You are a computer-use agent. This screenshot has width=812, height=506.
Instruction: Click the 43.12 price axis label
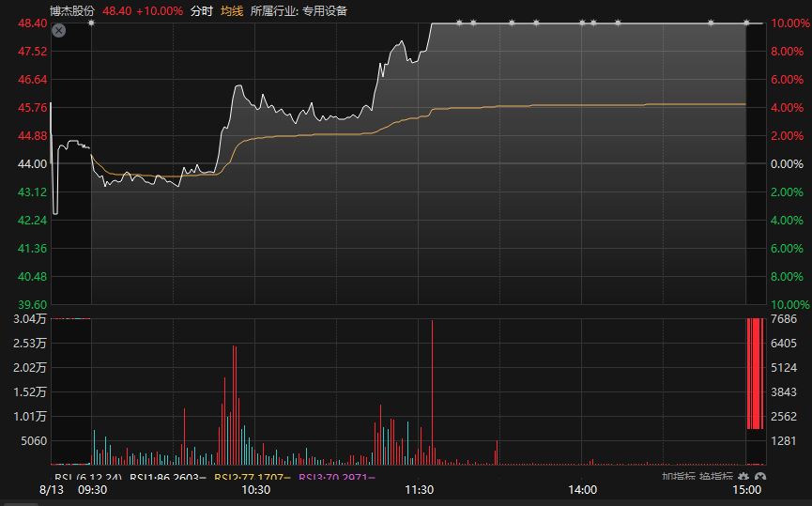point(33,192)
